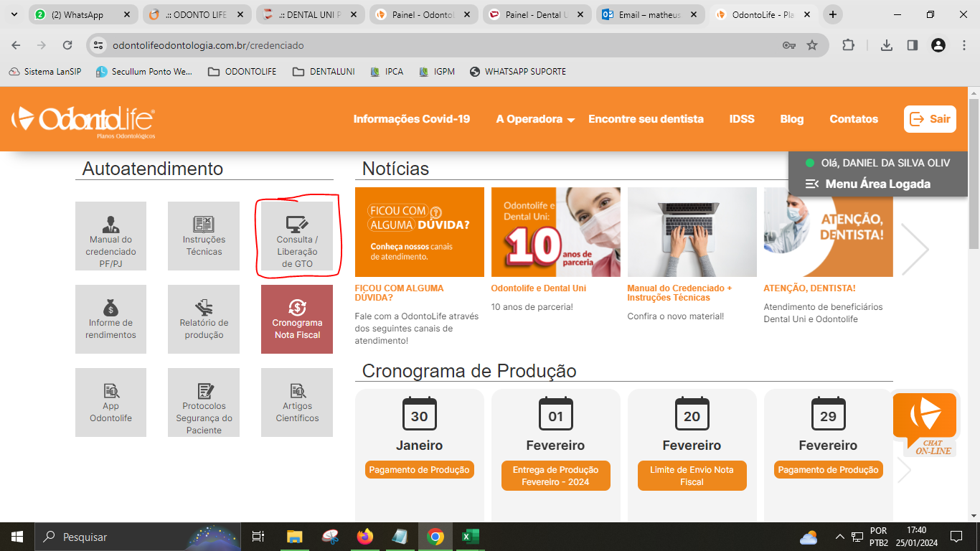
Task: Log out with the Sair button
Action: [x=930, y=119]
